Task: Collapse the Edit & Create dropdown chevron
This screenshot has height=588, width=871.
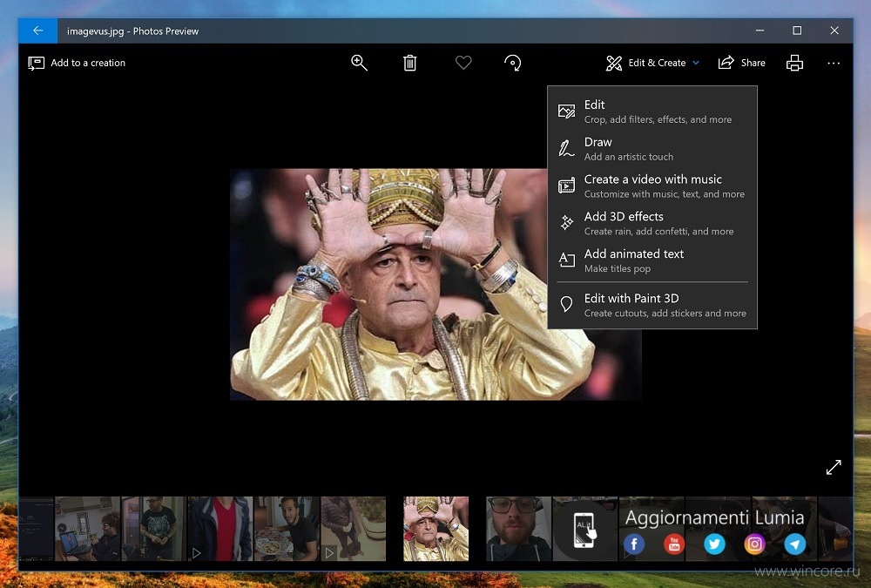Action: (696, 63)
